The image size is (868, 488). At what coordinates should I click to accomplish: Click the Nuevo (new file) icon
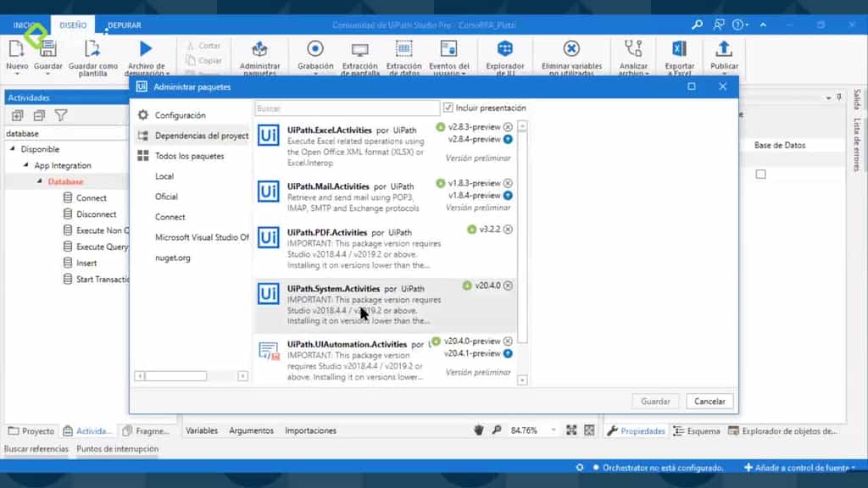pos(17,50)
